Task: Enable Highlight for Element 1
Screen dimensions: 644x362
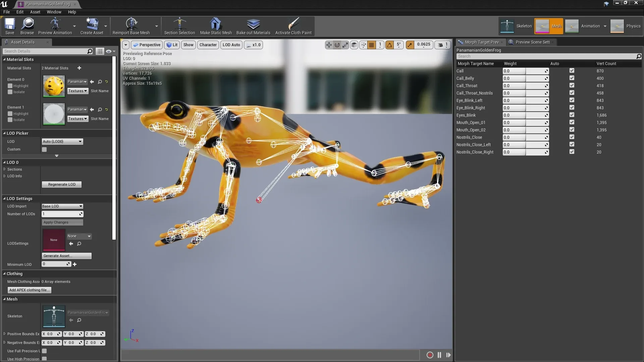Action: (x=10, y=114)
